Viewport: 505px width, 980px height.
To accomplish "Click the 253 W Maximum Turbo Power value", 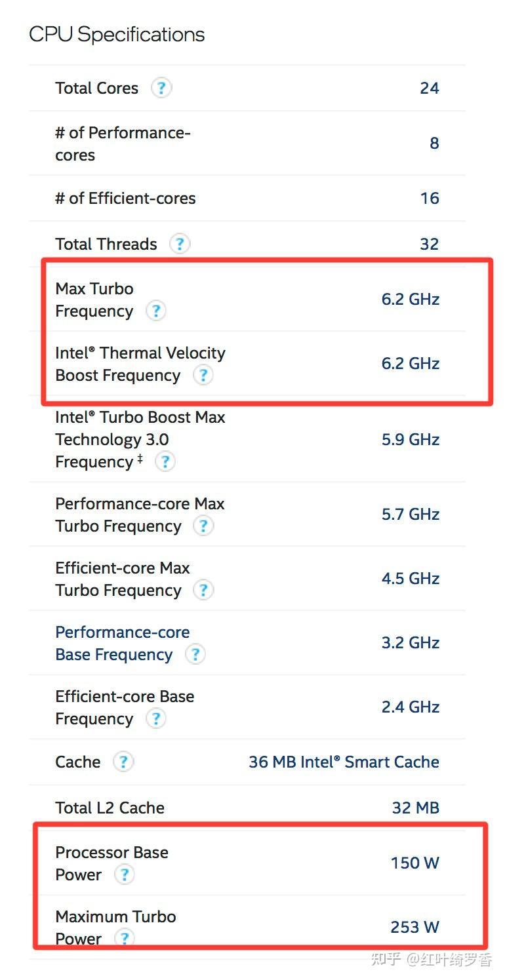I will (414, 927).
